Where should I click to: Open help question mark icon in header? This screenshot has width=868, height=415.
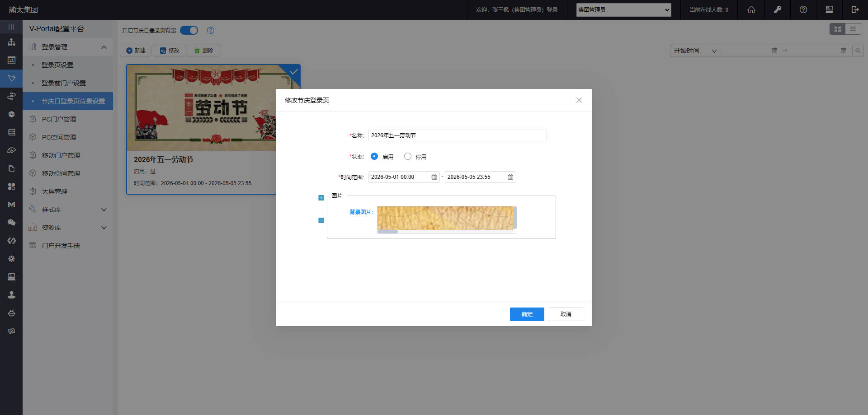[803, 9]
